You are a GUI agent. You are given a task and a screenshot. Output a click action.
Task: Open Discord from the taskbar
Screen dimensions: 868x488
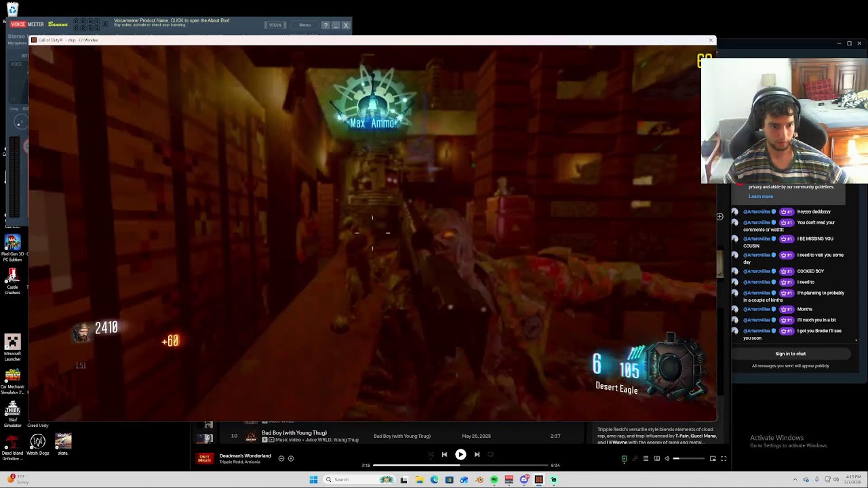(524, 480)
